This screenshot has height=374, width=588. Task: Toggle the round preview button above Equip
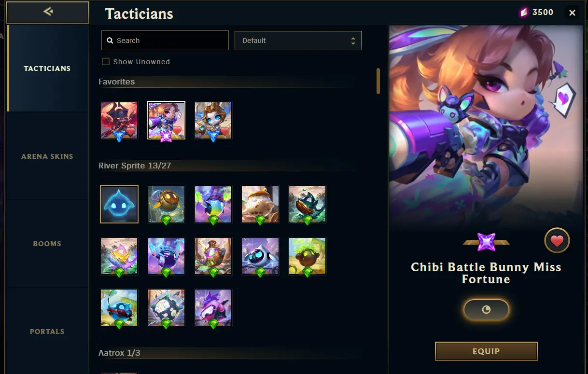[486, 310]
